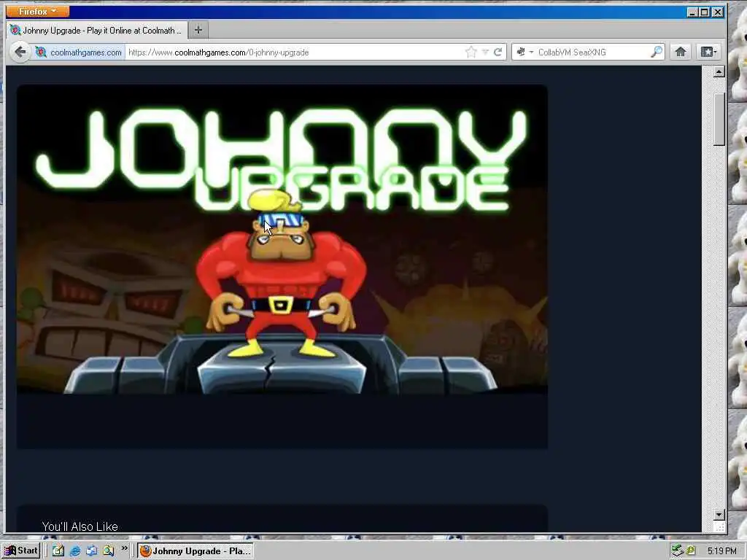Click the 5:19 PM system clock
Viewport: 747px width, 560px height.
[x=721, y=551]
